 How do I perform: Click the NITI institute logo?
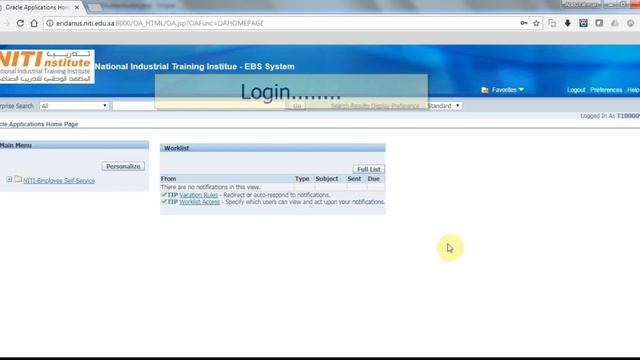(47, 67)
